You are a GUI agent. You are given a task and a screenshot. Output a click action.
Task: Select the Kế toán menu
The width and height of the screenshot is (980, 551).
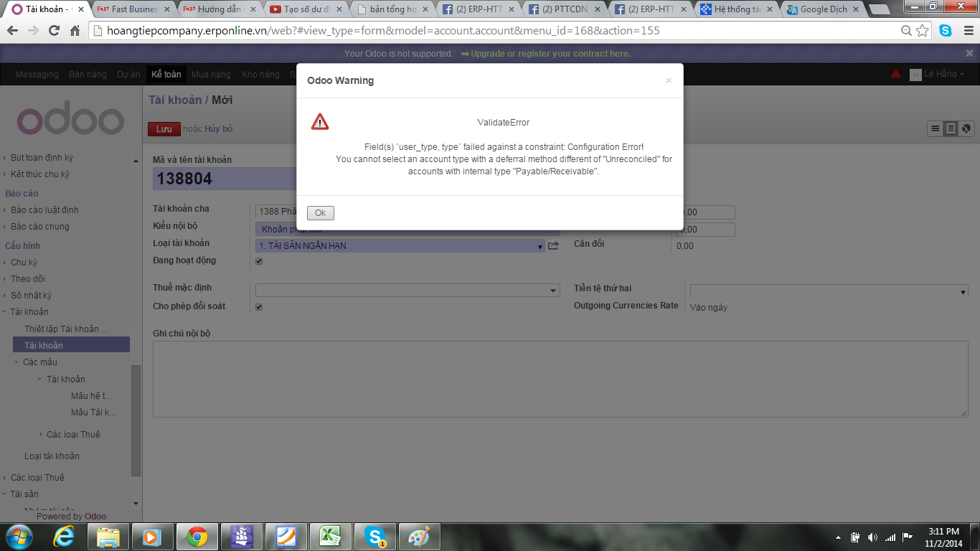166,75
